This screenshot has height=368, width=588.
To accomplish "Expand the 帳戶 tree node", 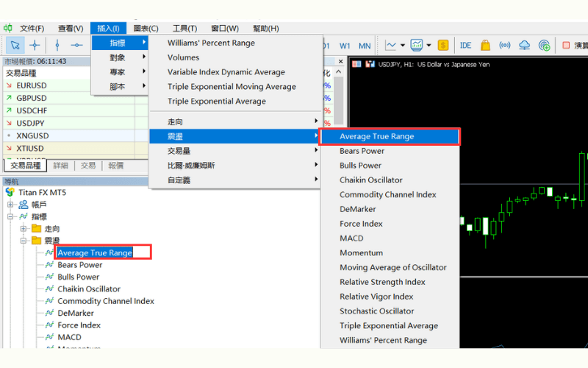I will [11, 205].
